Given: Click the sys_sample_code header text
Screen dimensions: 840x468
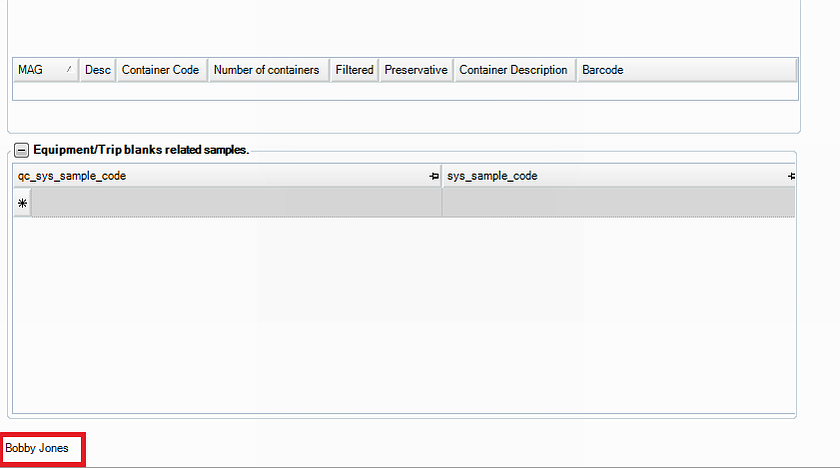Looking at the screenshot, I should 492,176.
